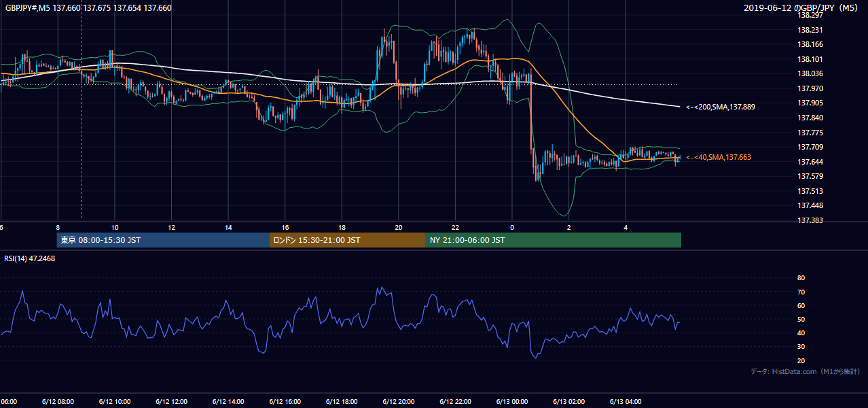Click the orange <-<40,SMA,137.663 label
The width and height of the screenshot is (868, 408).
(719, 157)
